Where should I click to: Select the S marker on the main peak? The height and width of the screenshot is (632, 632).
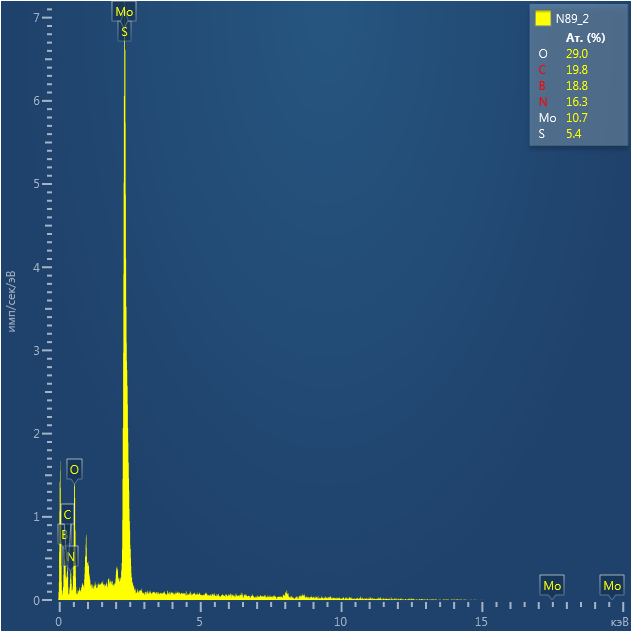pyautogui.click(x=124, y=32)
